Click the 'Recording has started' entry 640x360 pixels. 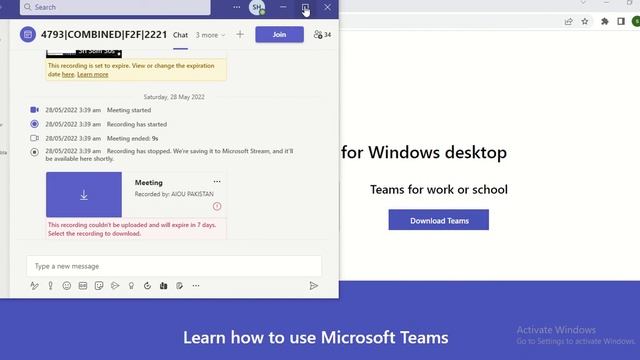pyautogui.click(x=137, y=124)
